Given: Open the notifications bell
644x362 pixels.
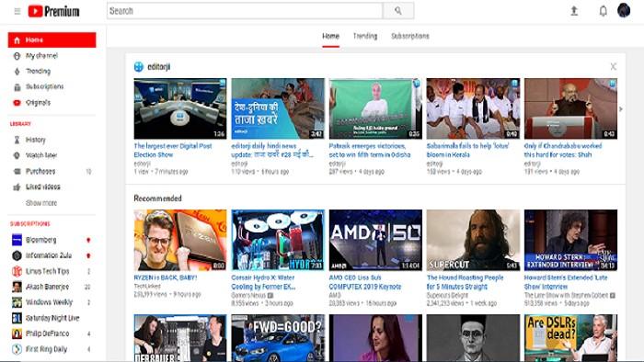Looking at the screenshot, I should coord(603,11).
